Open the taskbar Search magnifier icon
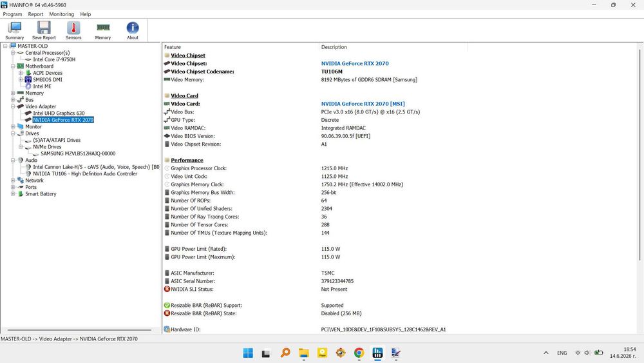 click(285, 353)
